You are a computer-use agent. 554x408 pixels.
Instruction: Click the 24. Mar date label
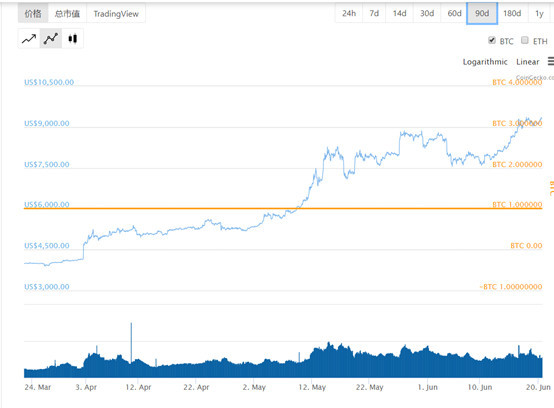38,387
